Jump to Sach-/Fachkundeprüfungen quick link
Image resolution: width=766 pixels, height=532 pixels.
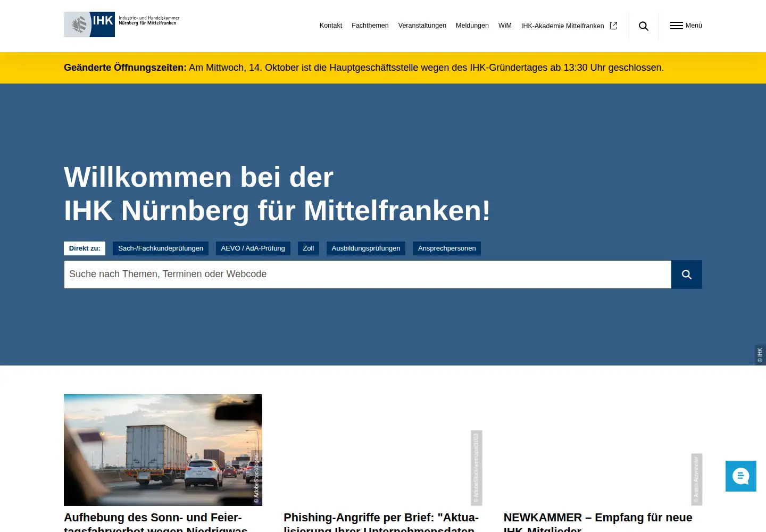[161, 248]
